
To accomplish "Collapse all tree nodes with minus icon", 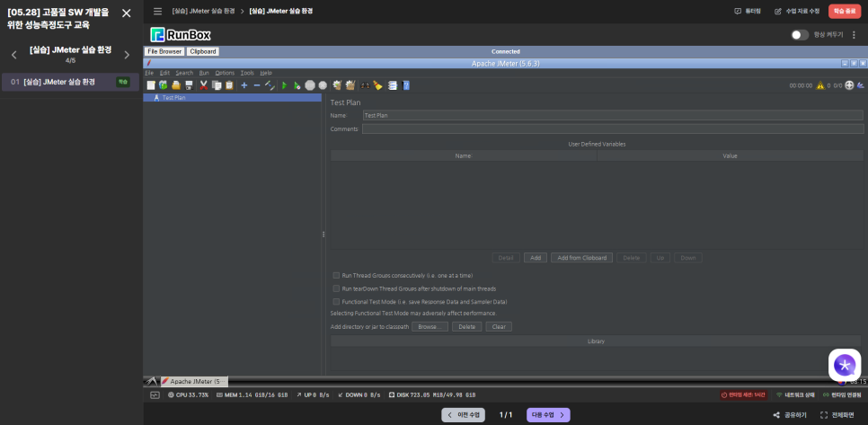I will (x=256, y=85).
